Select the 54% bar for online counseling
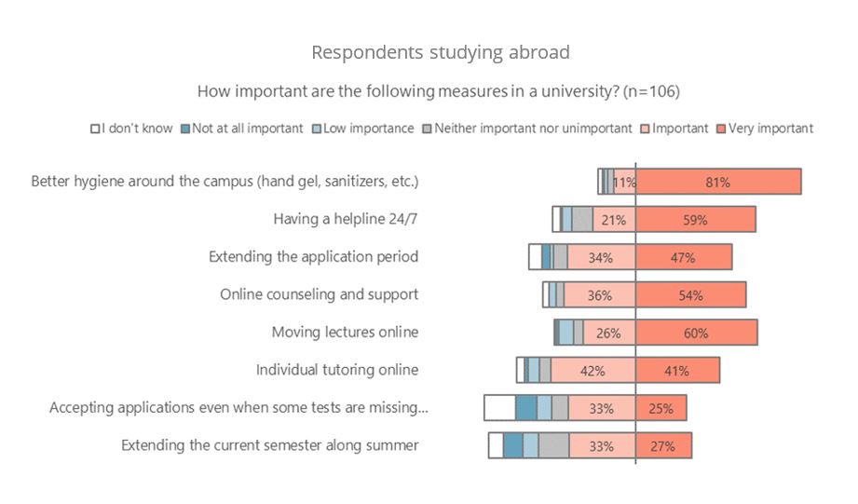This screenshot has width=858, height=504. click(690, 295)
